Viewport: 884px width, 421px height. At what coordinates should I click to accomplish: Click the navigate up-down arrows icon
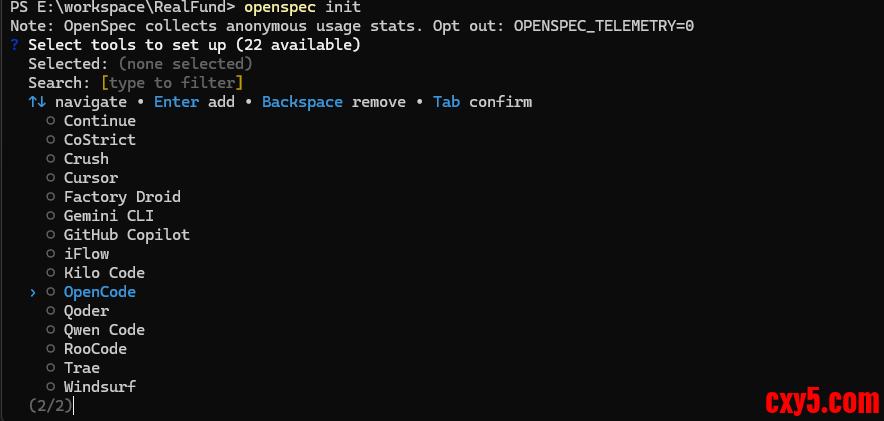(37, 102)
